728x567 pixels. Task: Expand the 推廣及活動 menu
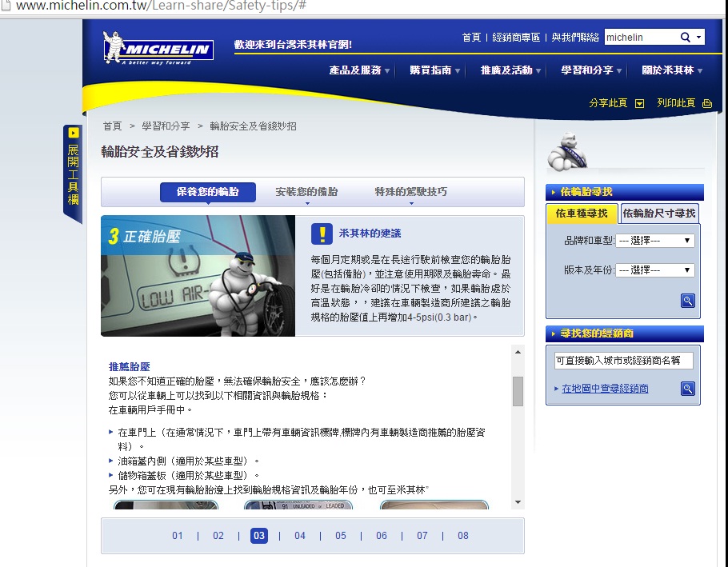(x=510, y=70)
